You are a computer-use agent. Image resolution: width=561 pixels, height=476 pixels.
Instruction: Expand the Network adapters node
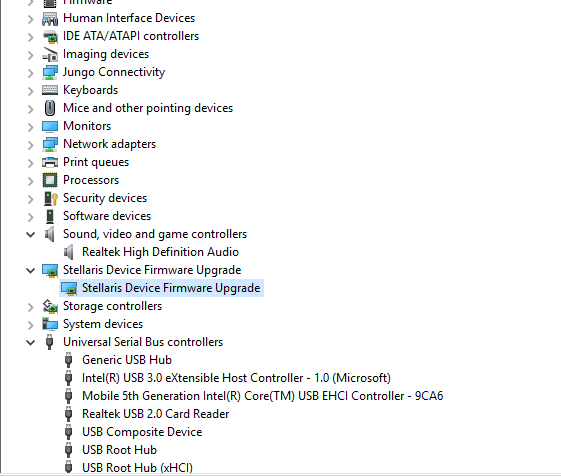pos(31,145)
